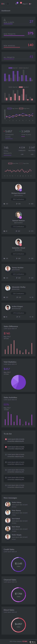Click the eye views icon on Richard's card
The height and width of the screenshot is (644, 37).
tap(29, 204)
